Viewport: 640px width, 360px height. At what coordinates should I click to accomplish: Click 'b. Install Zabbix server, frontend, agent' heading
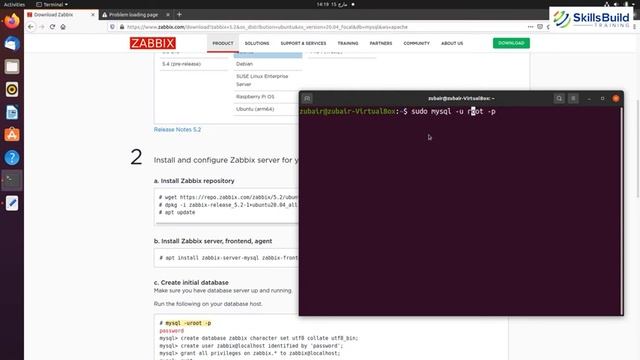click(x=213, y=241)
